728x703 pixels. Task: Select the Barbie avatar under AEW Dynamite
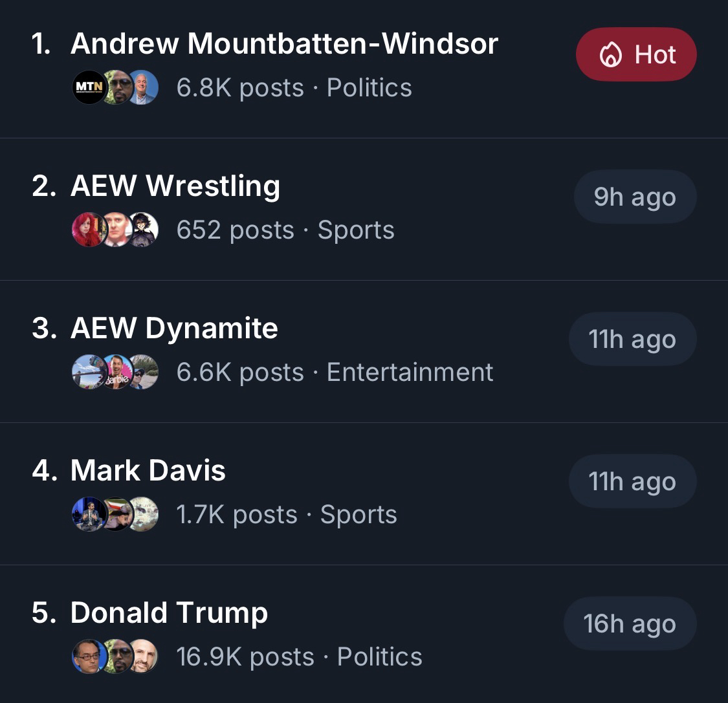(117, 372)
